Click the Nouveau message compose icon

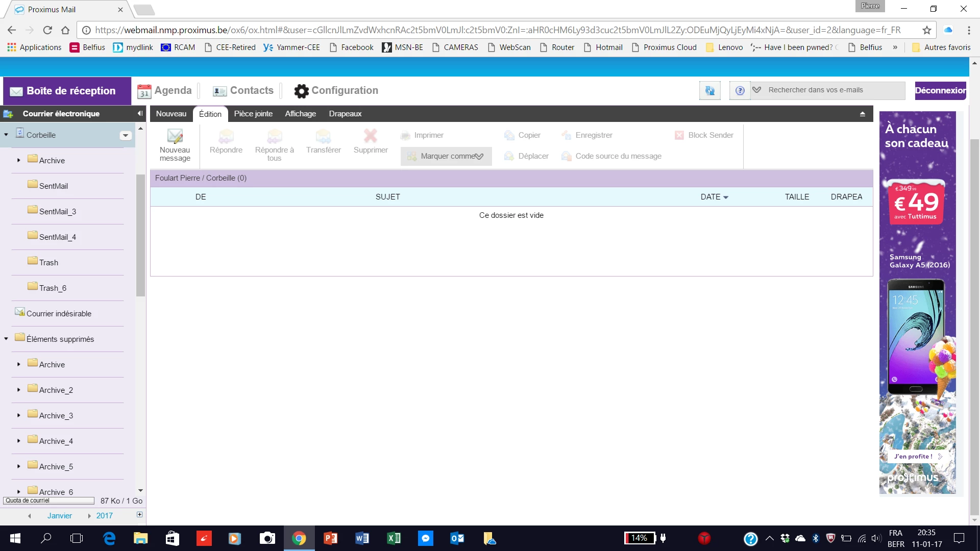pos(175,136)
